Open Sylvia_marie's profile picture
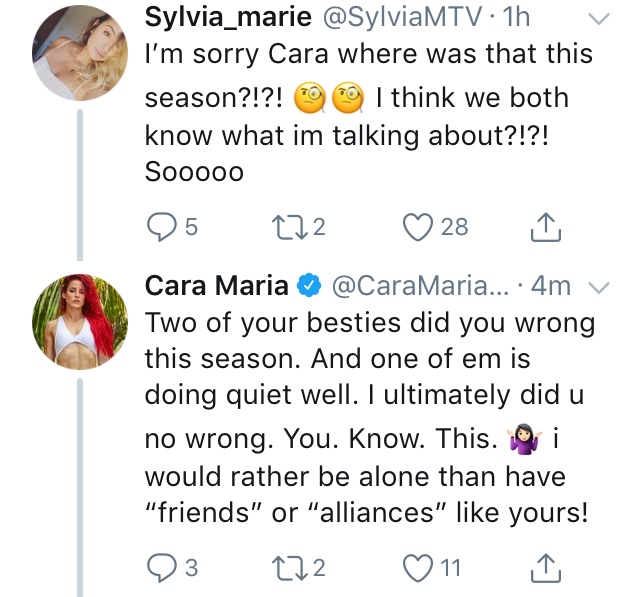The width and height of the screenshot is (640, 597). coord(80,53)
